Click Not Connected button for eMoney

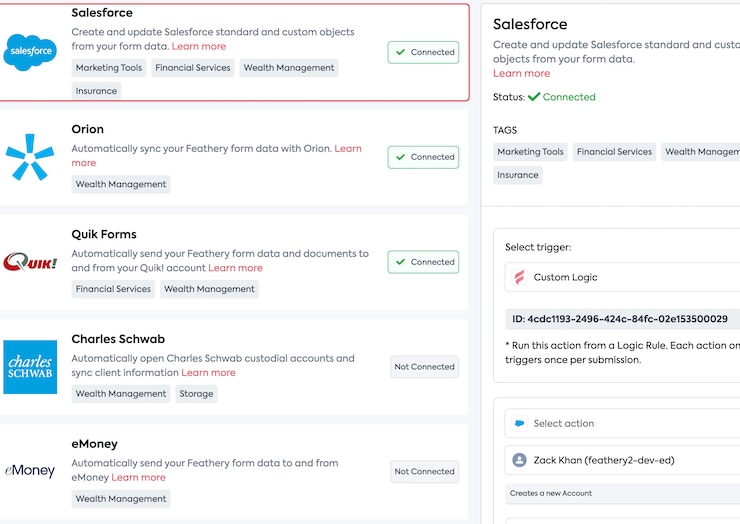click(x=424, y=472)
